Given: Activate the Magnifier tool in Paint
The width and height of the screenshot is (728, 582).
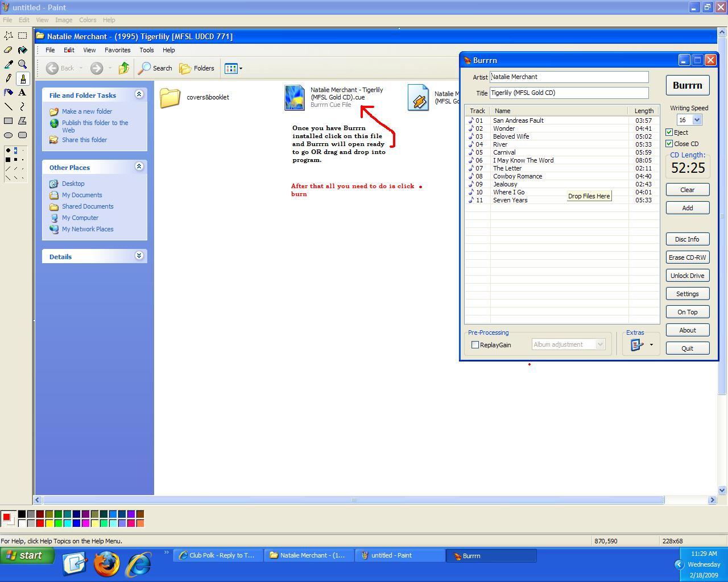Looking at the screenshot, I should point(23,64).
